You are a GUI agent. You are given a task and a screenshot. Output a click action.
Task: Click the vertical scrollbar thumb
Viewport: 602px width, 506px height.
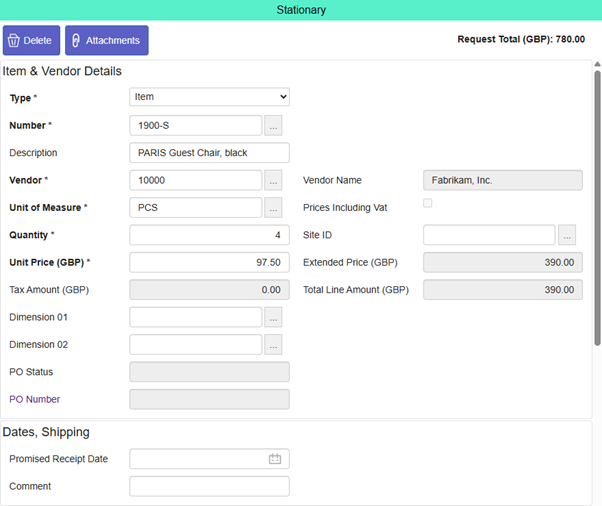597,208
